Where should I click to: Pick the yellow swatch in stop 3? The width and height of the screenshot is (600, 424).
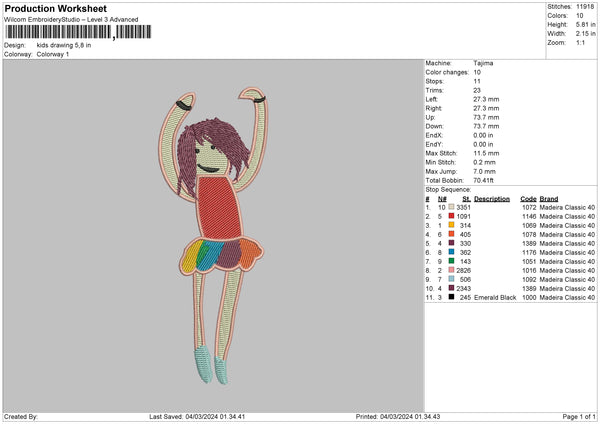tap(452, 226)
